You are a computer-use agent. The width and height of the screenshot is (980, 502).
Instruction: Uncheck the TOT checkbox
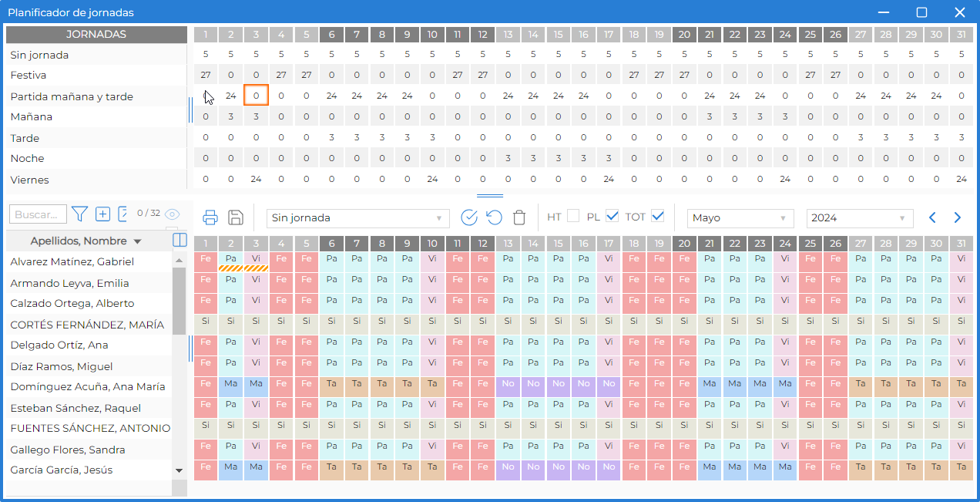[657, 217]
